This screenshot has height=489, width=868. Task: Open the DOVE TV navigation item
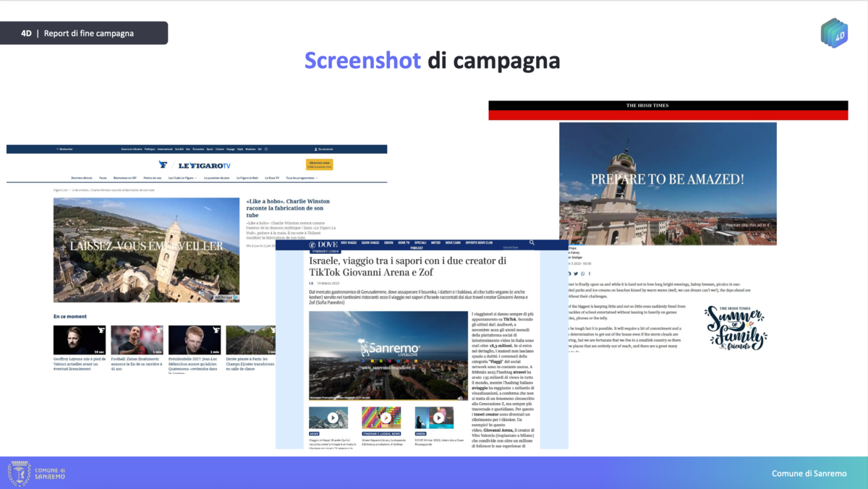pyautogui.click(x=404, y=242)
